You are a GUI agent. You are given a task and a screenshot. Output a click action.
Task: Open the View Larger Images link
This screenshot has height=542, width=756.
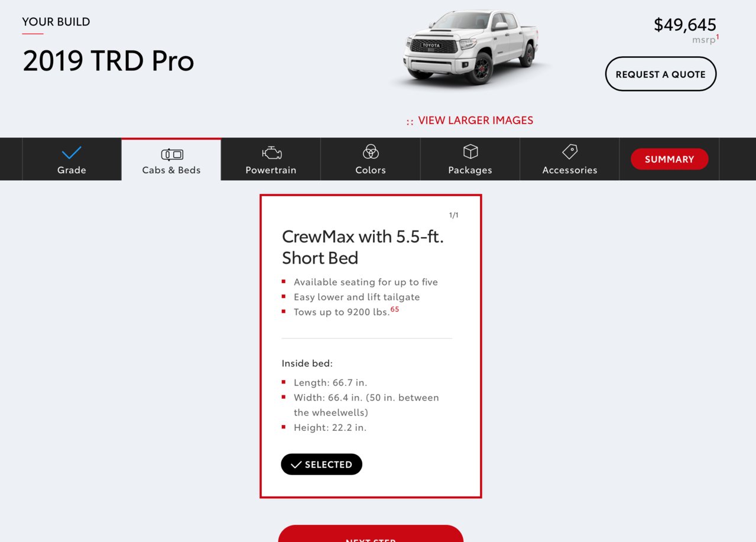click(x=470, y=121)
